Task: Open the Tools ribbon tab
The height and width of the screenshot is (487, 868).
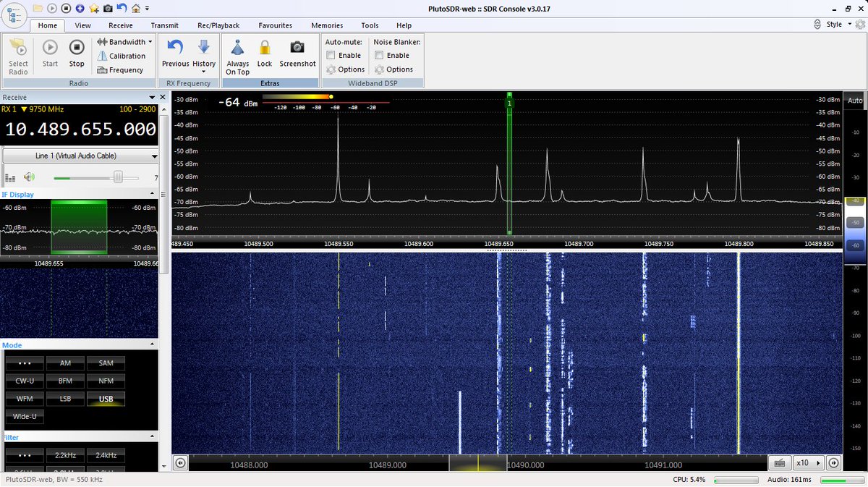Action: [370, 25]
